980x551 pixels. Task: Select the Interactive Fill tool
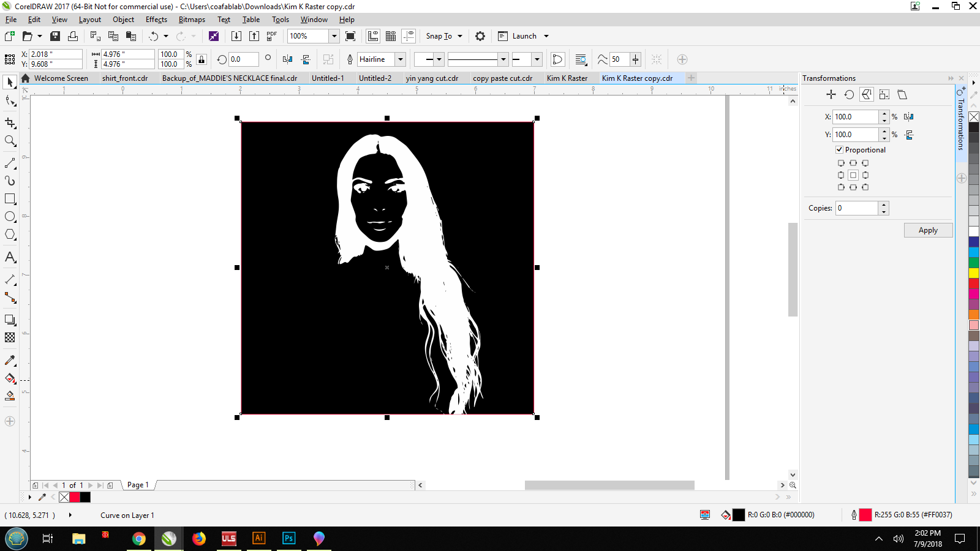pyautogui.click(x=10, y=378)
